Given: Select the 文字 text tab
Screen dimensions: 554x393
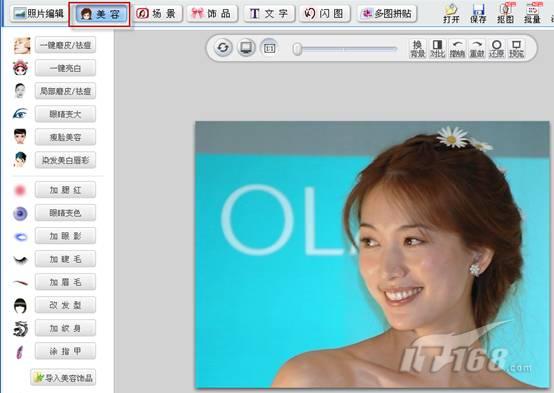Looking at the screenshot, I should pyautogui.click(x=269, y=14).
